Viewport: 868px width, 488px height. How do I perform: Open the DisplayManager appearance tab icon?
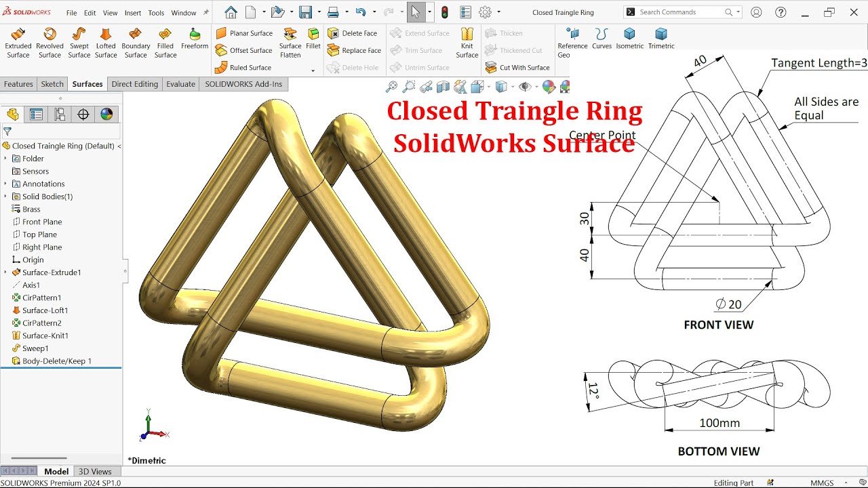coord(106,115)
